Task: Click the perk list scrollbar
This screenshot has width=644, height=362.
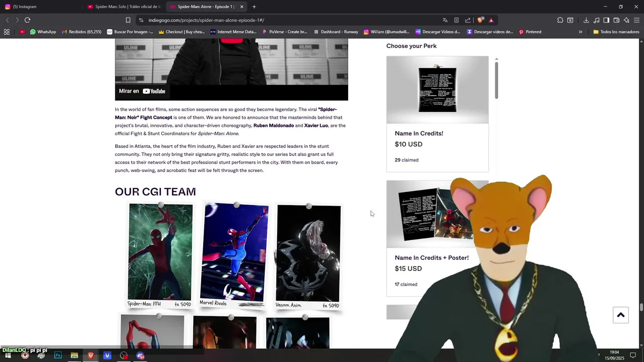Action: tap(496, 80)
